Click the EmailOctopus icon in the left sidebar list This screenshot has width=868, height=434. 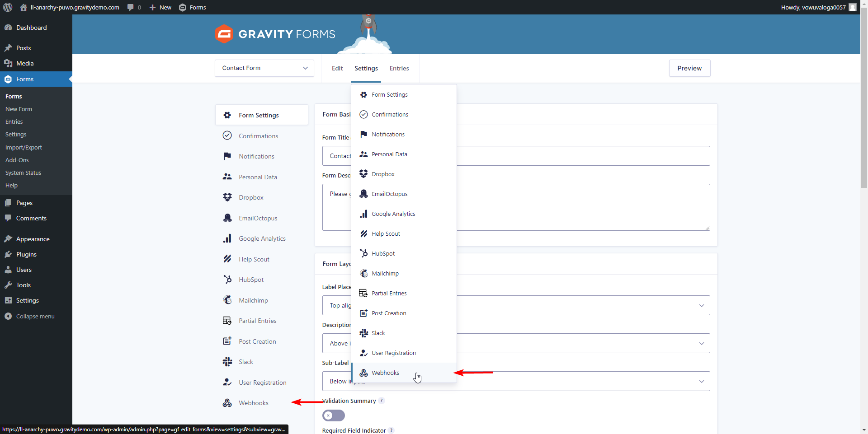tap(227, 218)
